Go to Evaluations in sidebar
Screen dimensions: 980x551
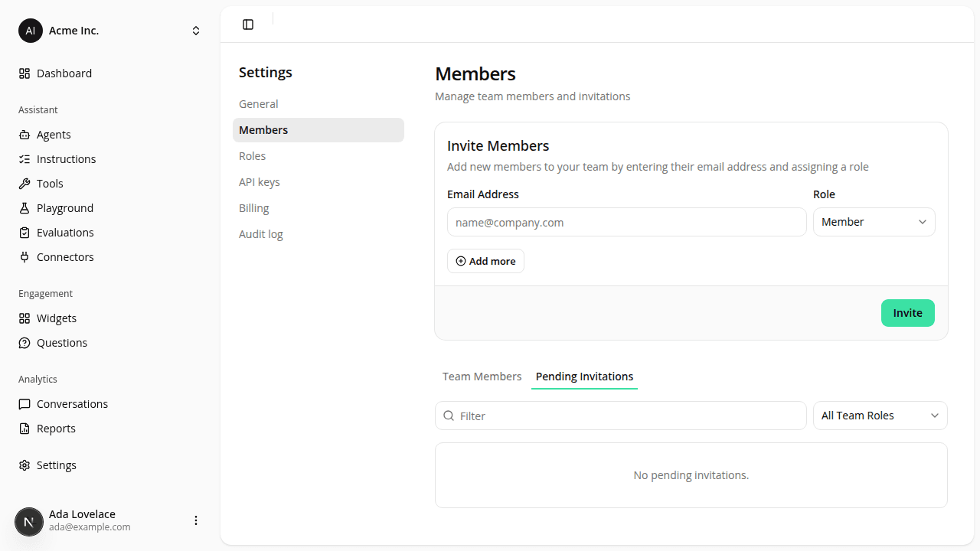110,233
